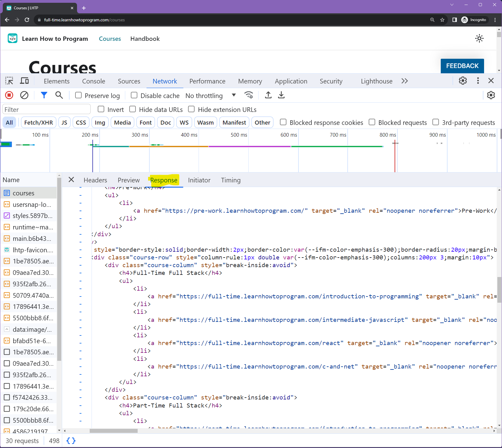Switch to the Sources tab
Screen dimensions: 502x448
point(129,81)
